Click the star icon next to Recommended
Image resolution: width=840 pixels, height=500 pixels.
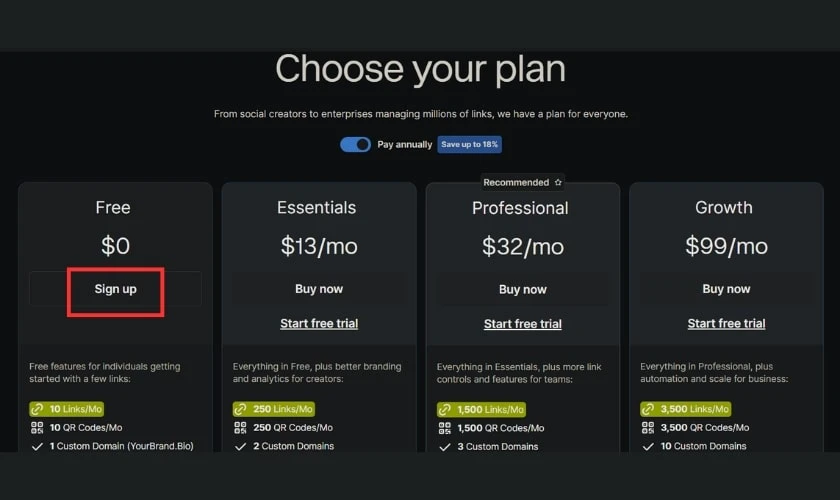(x=558, y=182)
